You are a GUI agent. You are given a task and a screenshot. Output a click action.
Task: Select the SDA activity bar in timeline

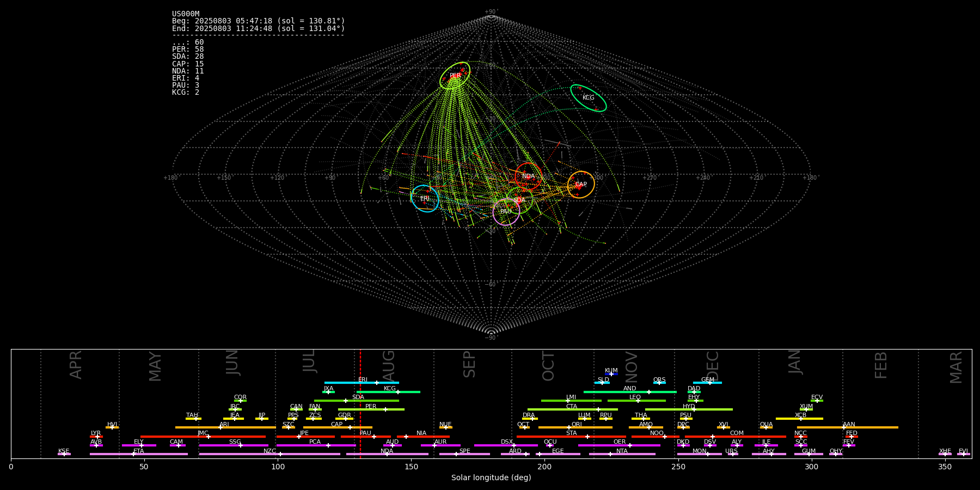click(x=357, y=401)
